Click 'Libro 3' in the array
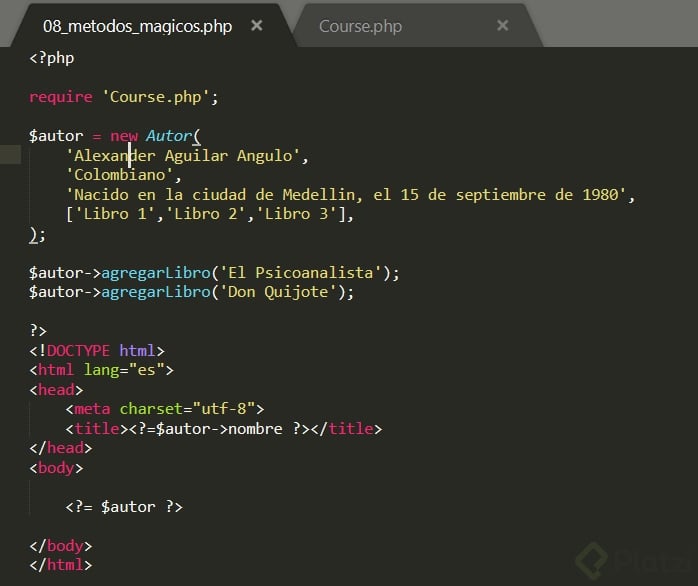Screen dimensions: 698x586 (x=296, y=214)
